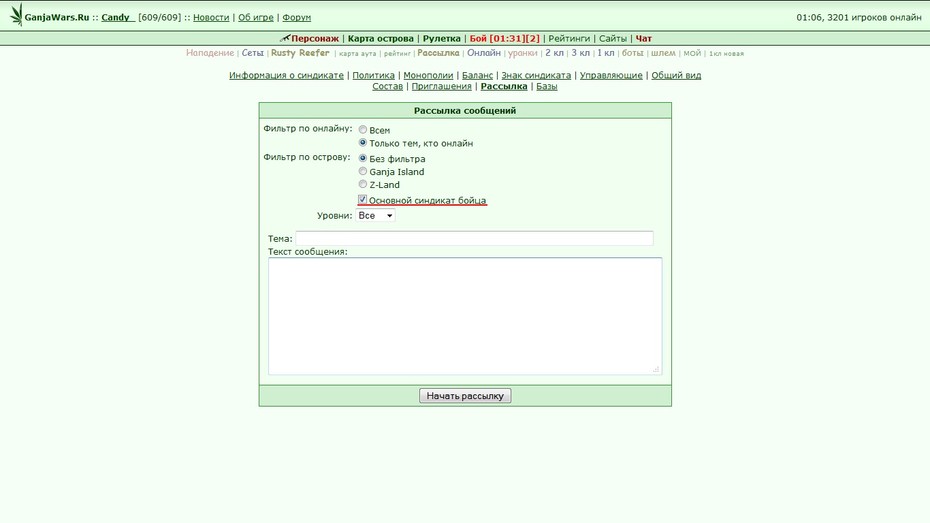Open the 'Состав' syndicate tab
Image resolution: width=930 pixels, height=523 pixels.
pyautogui.click(x=388, y=86)
